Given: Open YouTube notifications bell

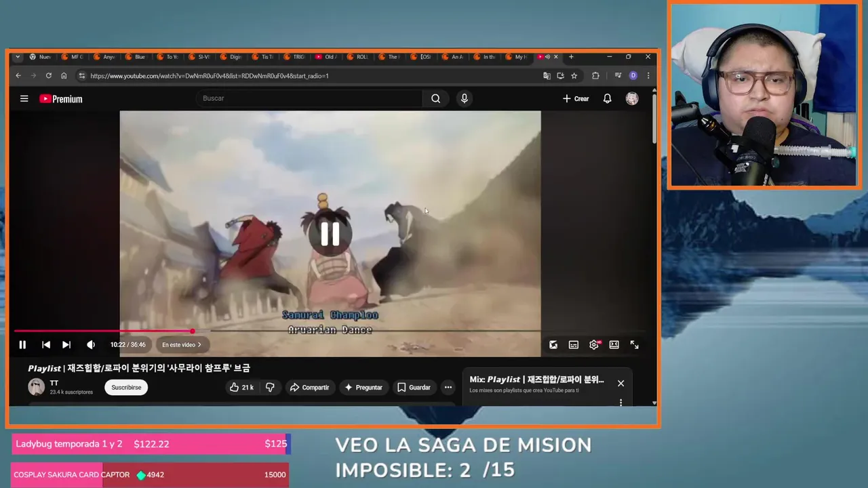Looking at the screenshot, I should point(608,99).
